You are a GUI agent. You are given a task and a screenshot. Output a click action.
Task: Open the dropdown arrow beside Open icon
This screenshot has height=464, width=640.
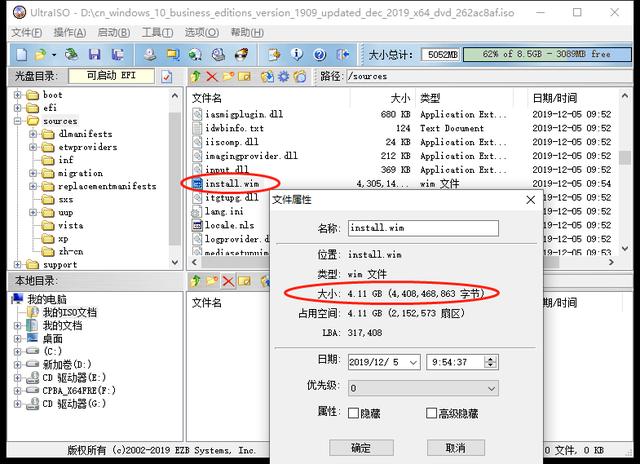[53, 54]
